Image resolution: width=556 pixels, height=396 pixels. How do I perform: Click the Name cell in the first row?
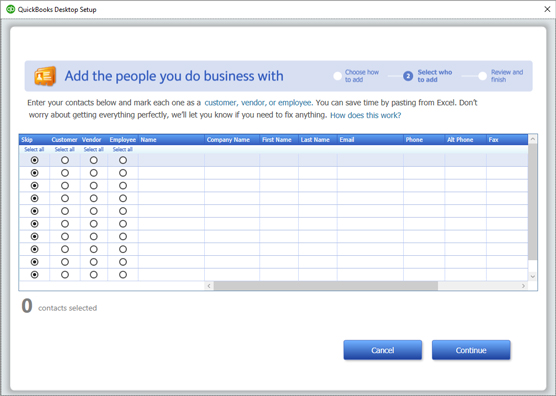click(171, 160)
